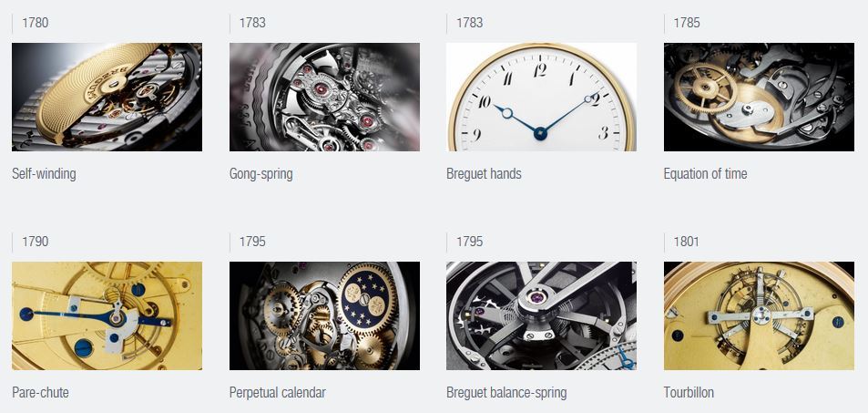Open the Breguet hands dial image
Image resolution: width=868 pixels, height=413 pixels.
[x=541, y=97]
